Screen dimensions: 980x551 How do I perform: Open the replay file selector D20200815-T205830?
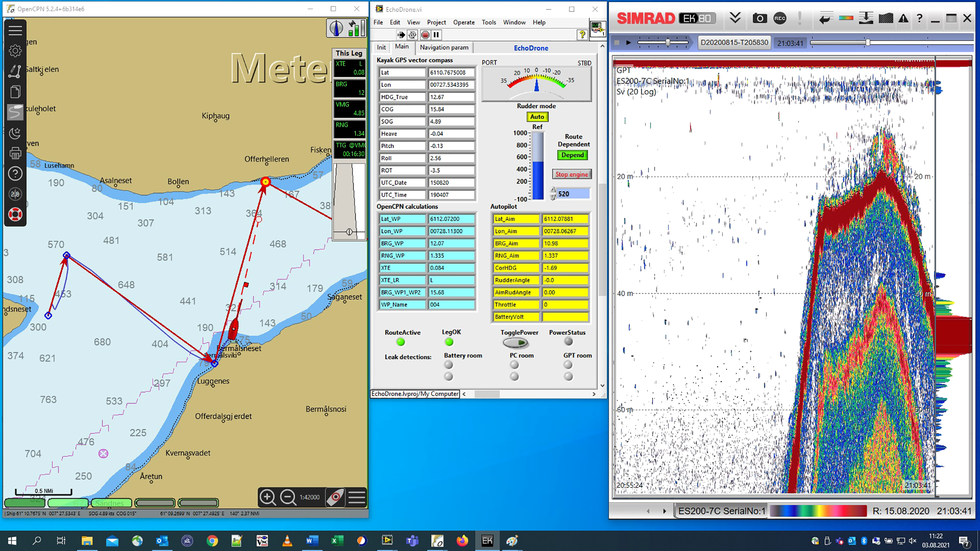pyautogui.click(x=734, y=43)
